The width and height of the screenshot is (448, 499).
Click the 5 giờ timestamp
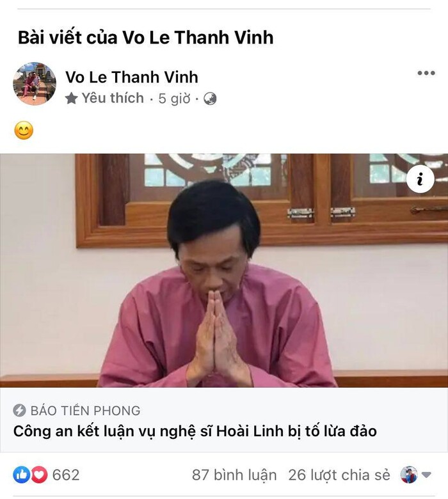[175, 99]
